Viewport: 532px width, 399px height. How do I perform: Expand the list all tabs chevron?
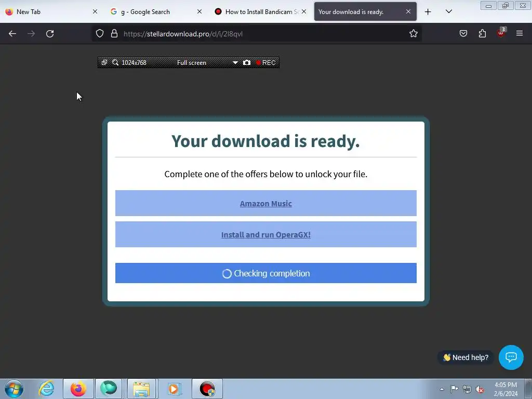(x=448, y=12)
